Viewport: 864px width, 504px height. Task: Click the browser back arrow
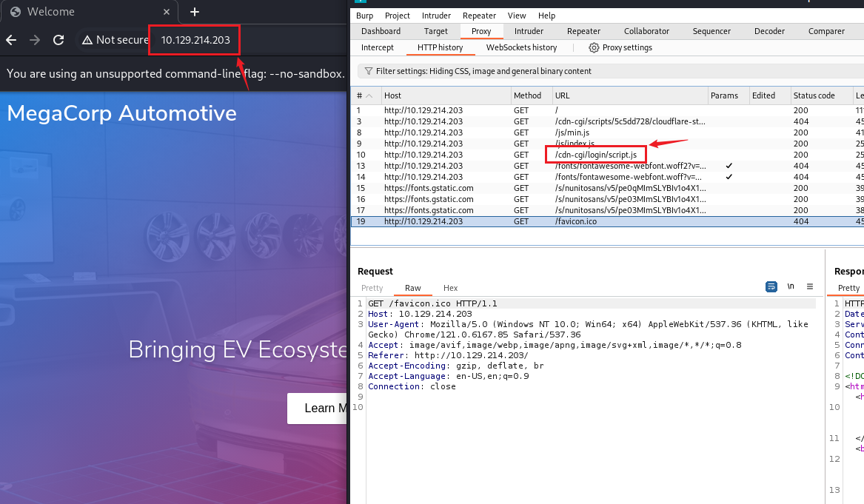(11, 40)
